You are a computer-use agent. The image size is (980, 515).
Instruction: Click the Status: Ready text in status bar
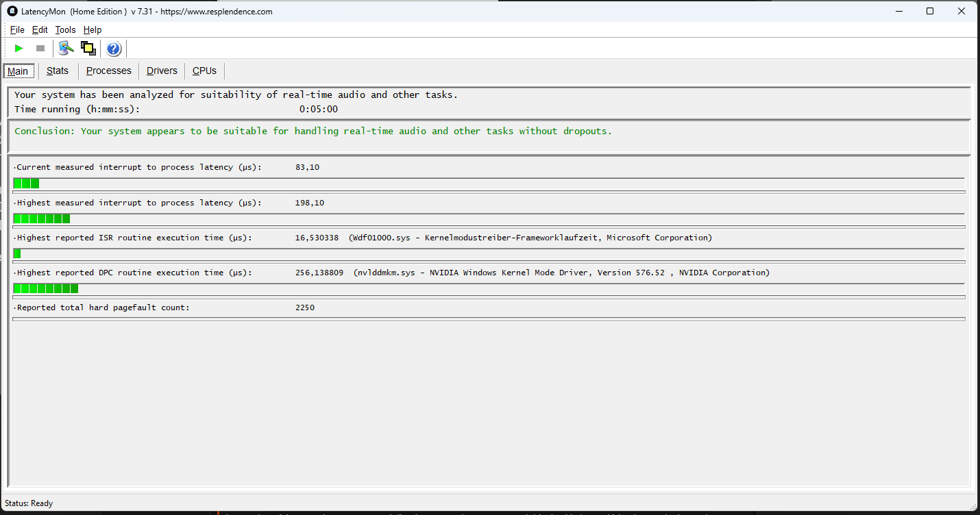tap(29, 503)
